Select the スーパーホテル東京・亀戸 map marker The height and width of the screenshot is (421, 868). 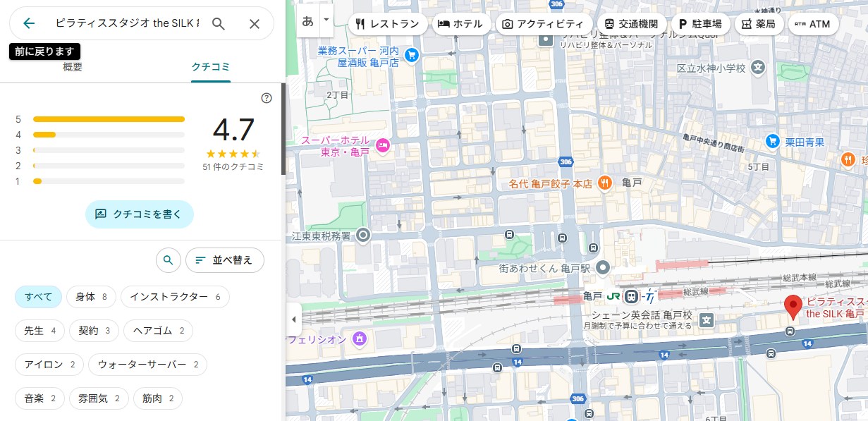tap(383, 145)
